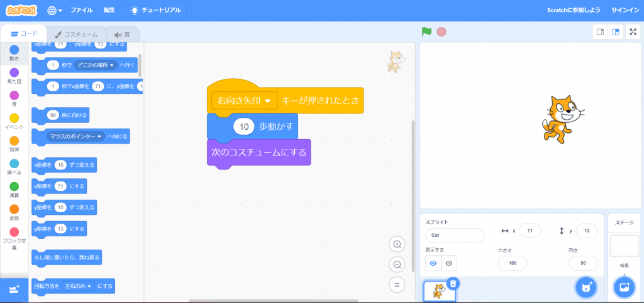Viewport: 644px width, 303px height.
Task: Enter full screen stage mode
Action: pyautogui.click(x=633, y=32)
